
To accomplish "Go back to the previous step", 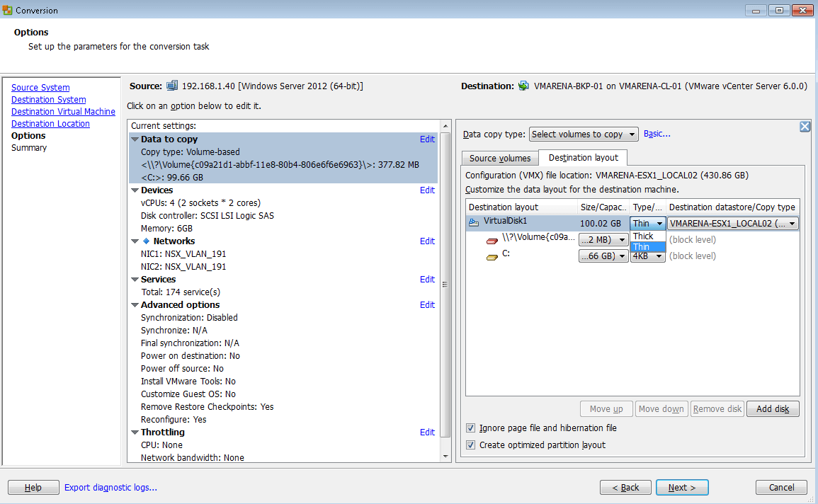I will click(x=625, y=487).
